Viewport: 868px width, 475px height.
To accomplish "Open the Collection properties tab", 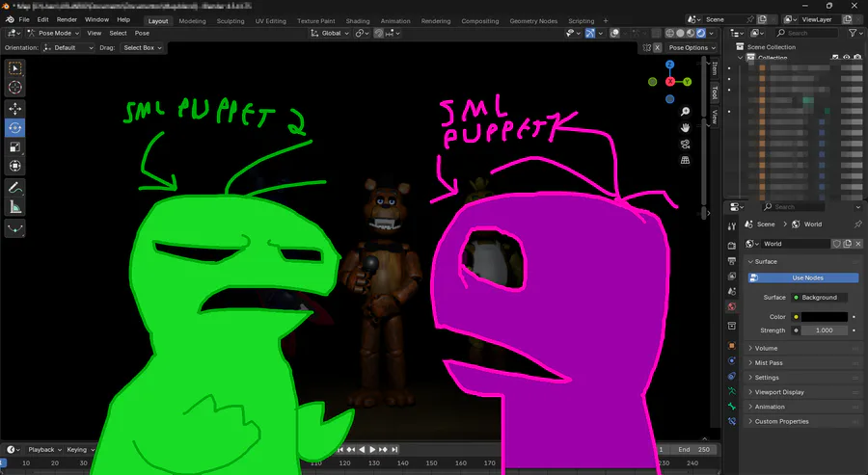I will (732, 326).
